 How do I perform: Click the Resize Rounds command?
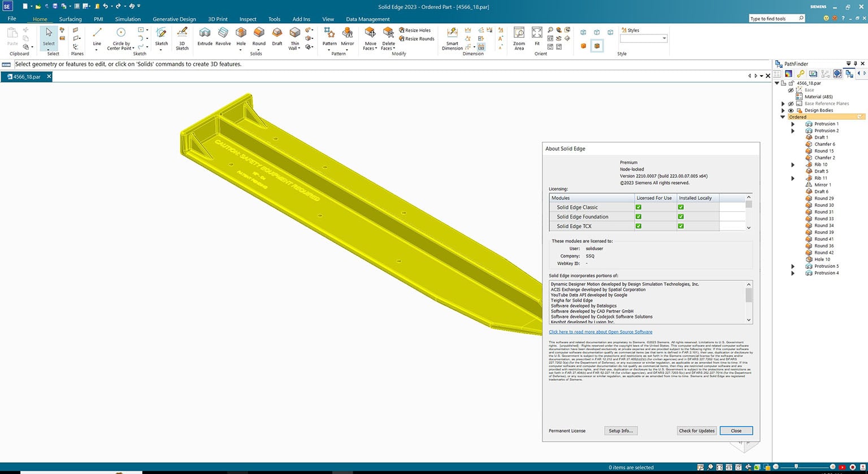416,39
